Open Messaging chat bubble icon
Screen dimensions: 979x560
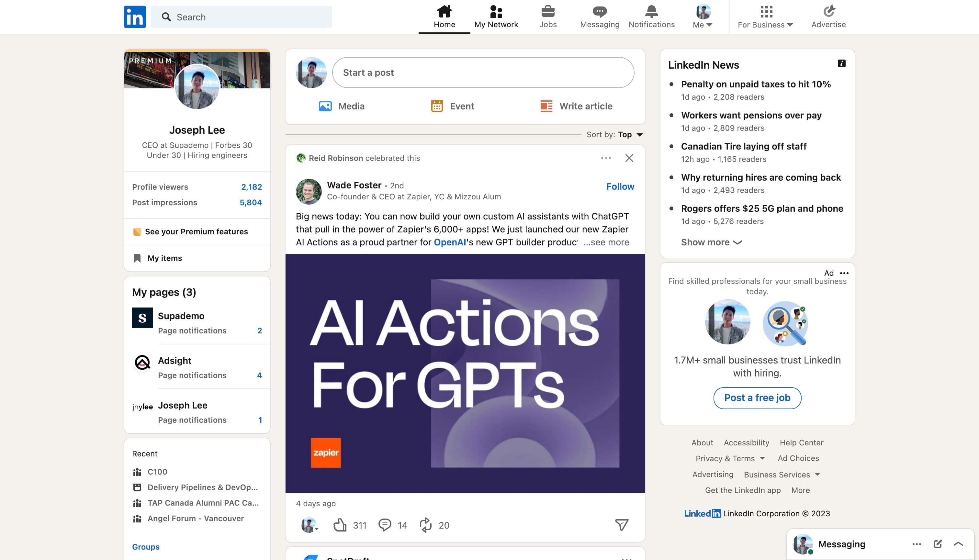599,12
